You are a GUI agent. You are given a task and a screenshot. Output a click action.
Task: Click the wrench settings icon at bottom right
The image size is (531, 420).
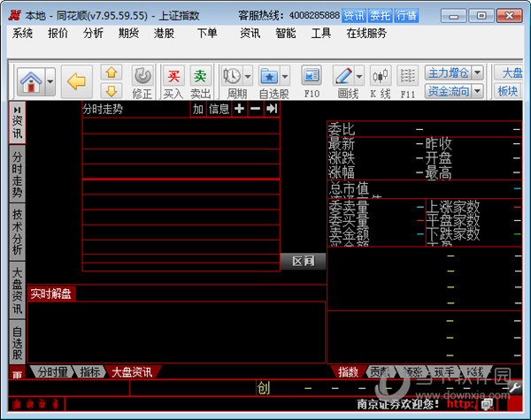tap(515, 387)
